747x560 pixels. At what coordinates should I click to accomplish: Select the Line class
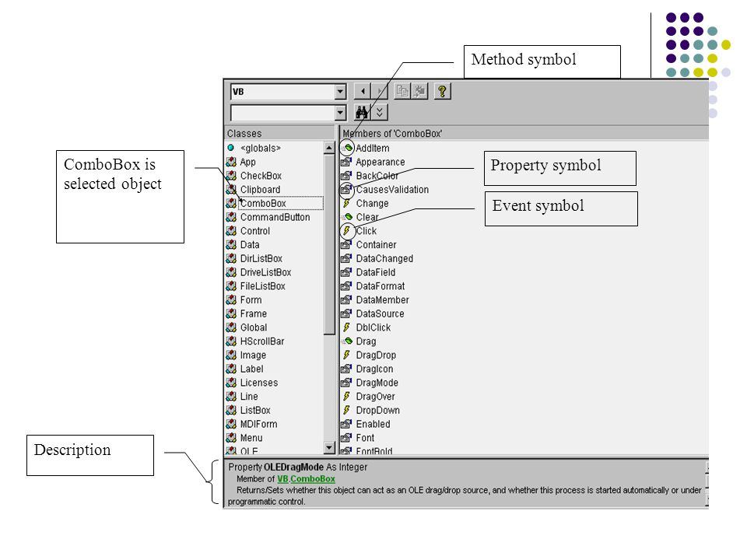[x=249, y=397]
